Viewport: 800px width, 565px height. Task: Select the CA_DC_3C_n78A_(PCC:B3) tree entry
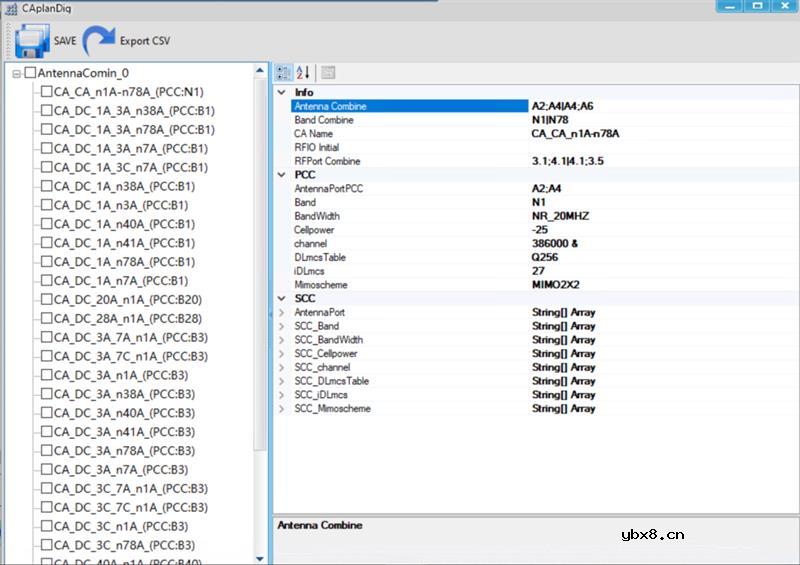point(126,545)
